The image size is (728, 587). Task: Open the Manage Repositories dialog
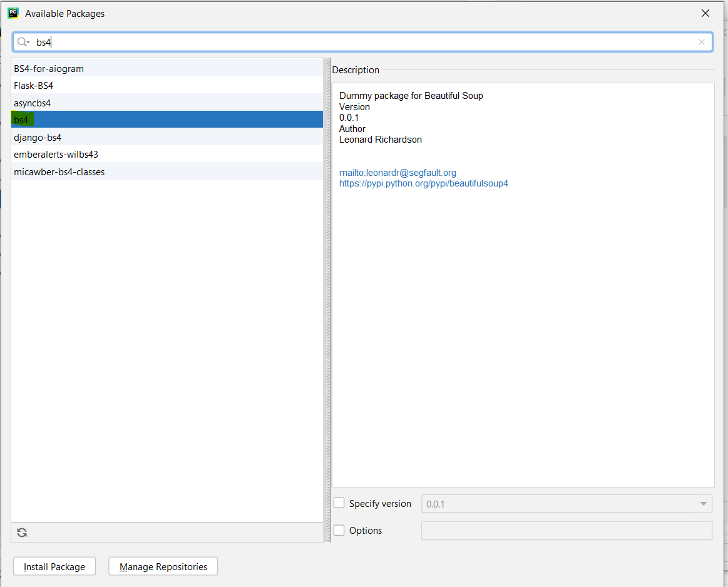(x=163, y=566)
